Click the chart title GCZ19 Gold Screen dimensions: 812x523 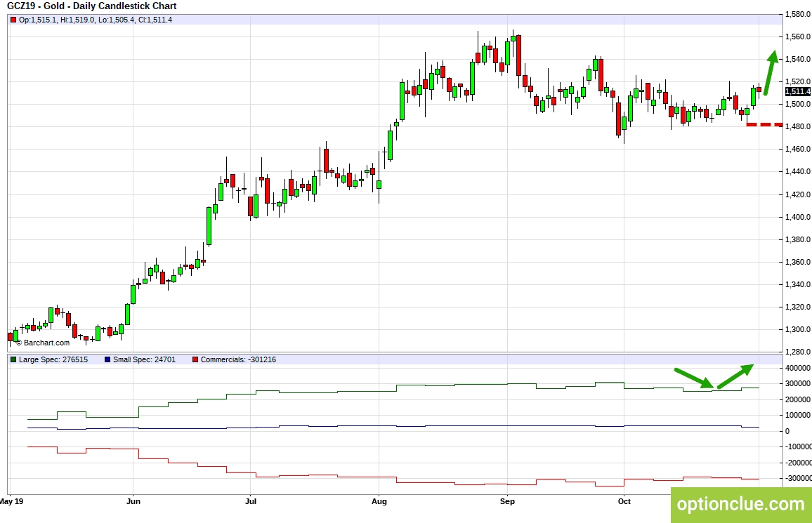tap(91, 6)
